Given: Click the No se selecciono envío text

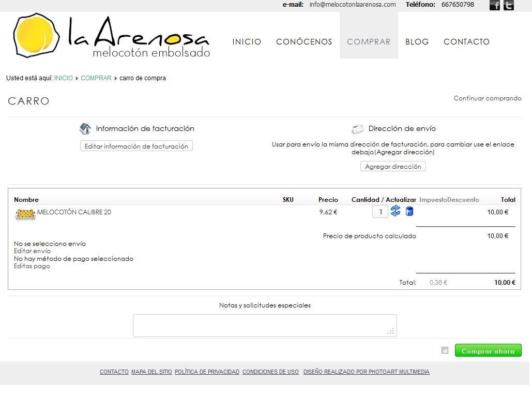Looking at the screenshot, I should point(50,243).
